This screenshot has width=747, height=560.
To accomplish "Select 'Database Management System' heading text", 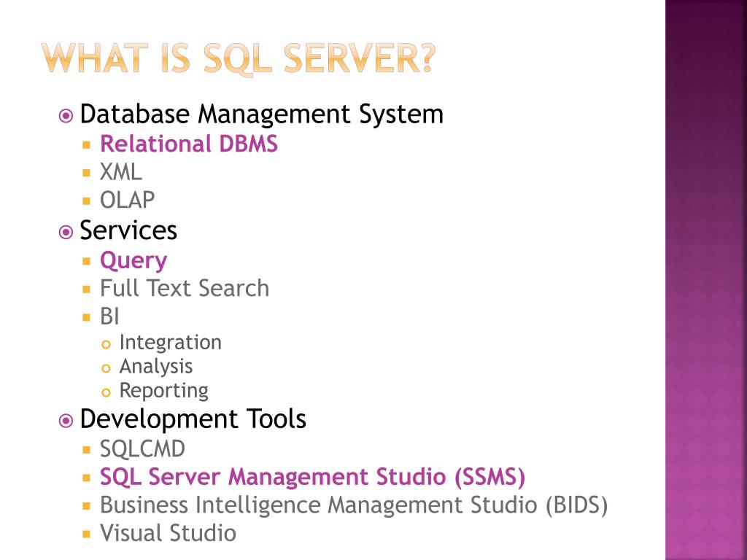I will pyautogui.click(x=262, y=114).
